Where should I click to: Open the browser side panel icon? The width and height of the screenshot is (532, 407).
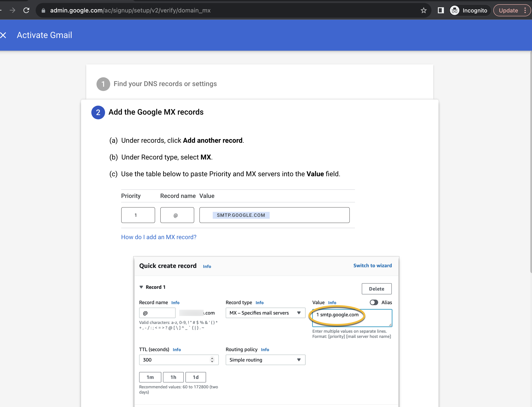coord(441,10)
